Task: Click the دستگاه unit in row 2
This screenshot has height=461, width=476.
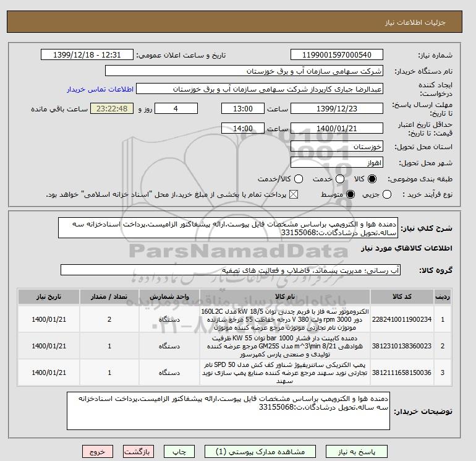Action: 169,346
